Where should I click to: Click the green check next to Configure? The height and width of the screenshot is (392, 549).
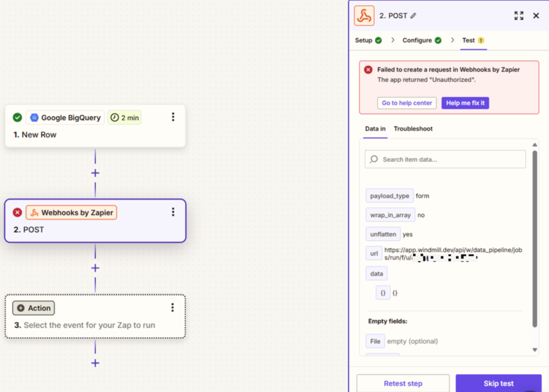pos(438,40)
